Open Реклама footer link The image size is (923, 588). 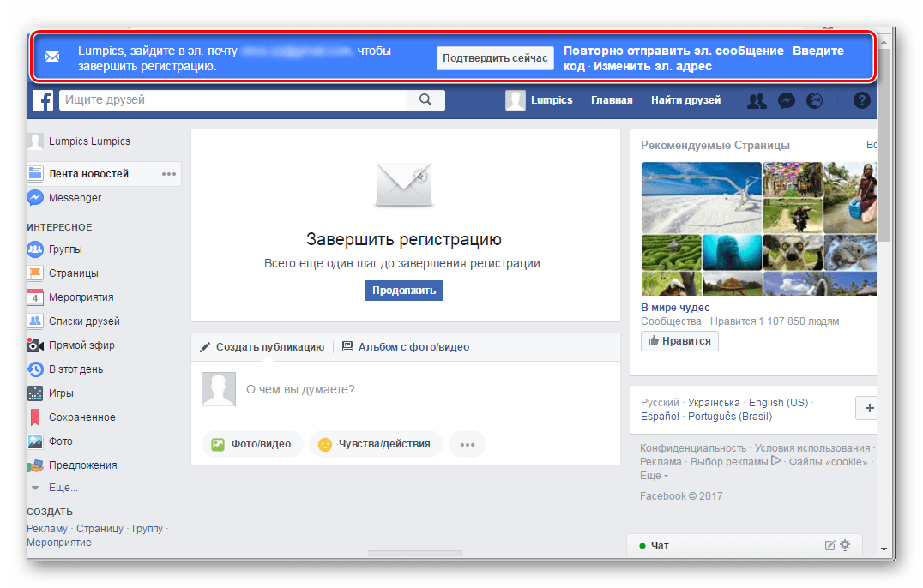coord(661,462)
